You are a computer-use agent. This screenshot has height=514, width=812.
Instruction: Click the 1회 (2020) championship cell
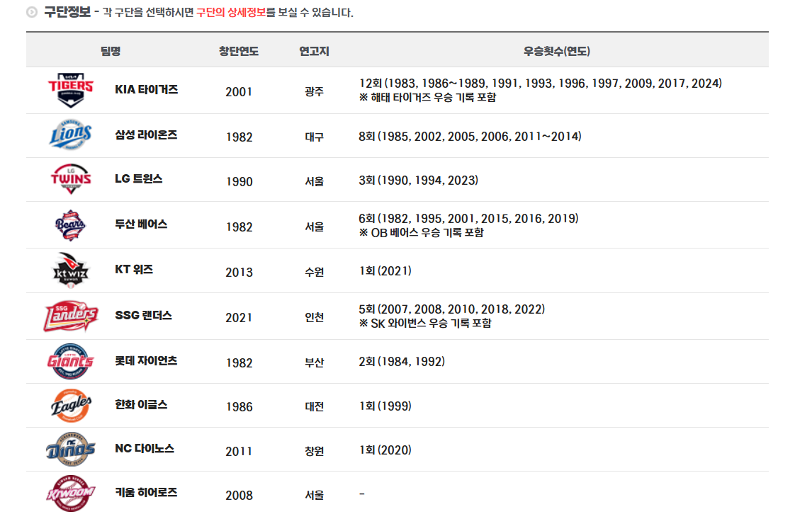click(x=385, y=450)
